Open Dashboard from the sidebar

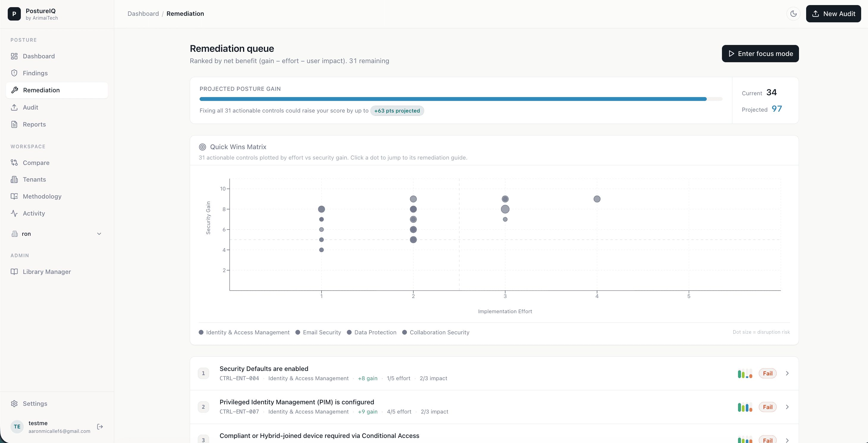click(57, 56)
